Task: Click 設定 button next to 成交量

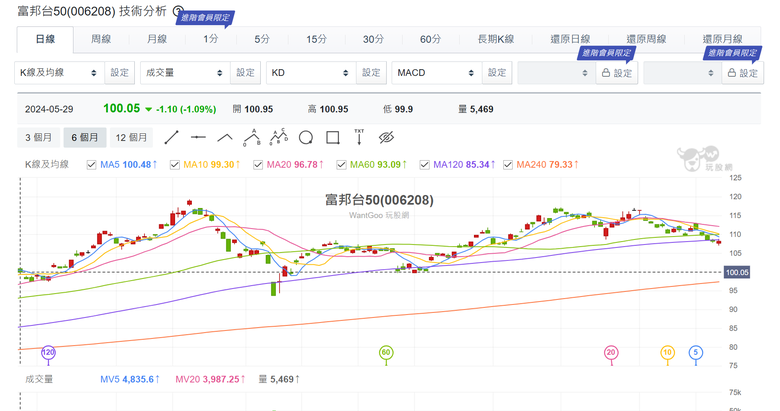Action: [x=245, y=73]
